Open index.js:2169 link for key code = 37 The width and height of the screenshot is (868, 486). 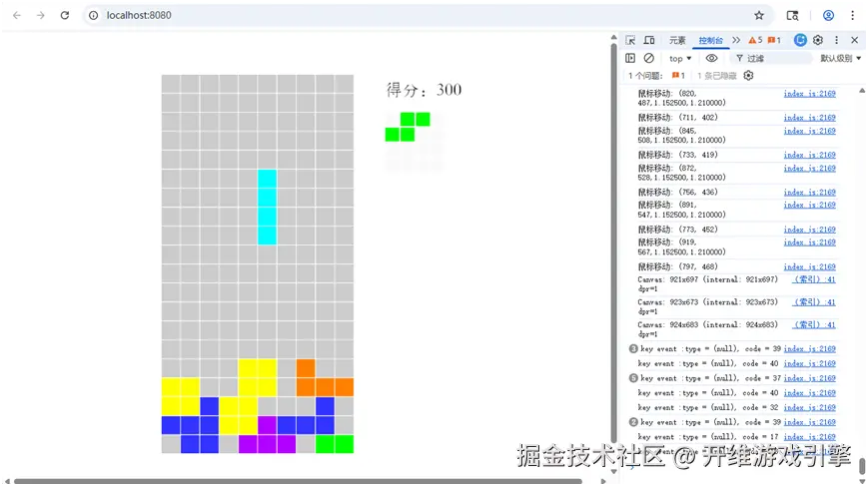click(x=809, y=378)
